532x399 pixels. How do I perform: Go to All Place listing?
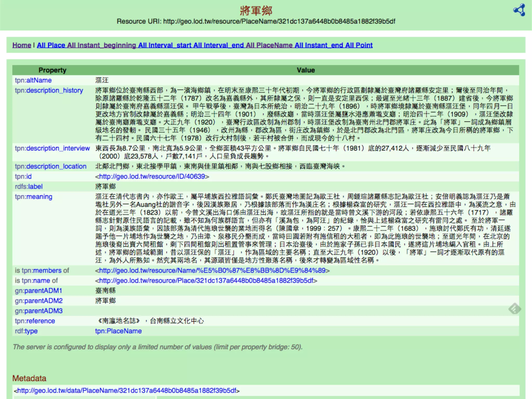pyautogui.click(x=51, y=45)
